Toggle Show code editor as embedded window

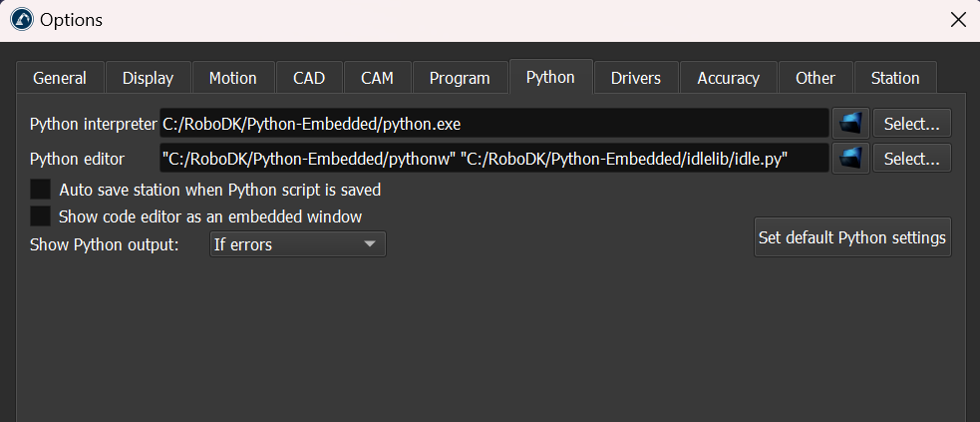[41, 215]
